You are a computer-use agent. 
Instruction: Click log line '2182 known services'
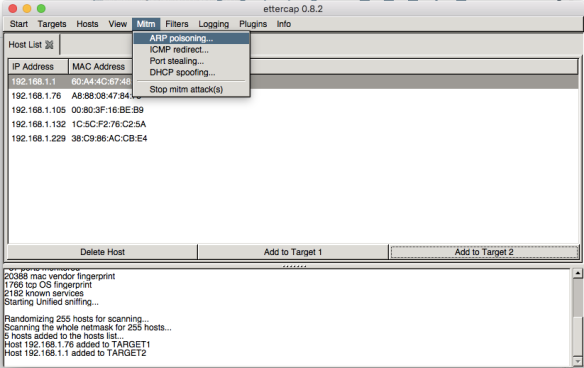click(44, 293)
